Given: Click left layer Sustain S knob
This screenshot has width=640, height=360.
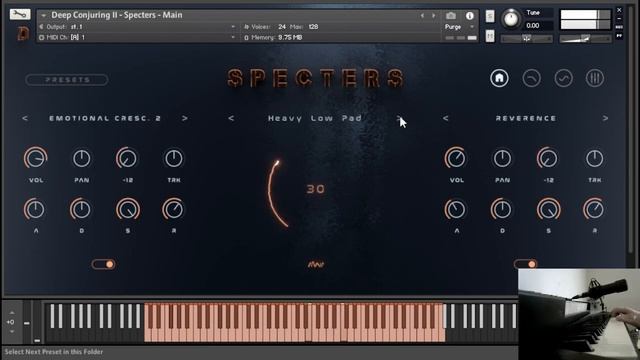Looking at the screenshot, I should click(x=128, y=209).
